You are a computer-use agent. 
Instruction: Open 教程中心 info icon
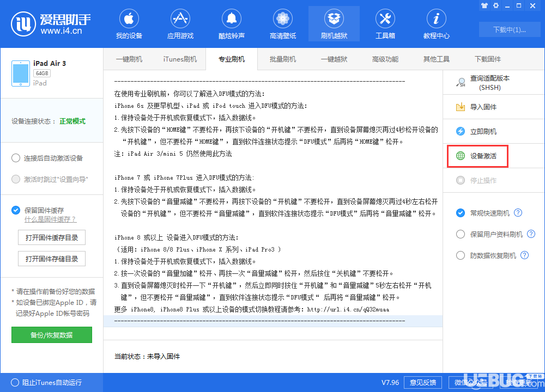[436, 19]
